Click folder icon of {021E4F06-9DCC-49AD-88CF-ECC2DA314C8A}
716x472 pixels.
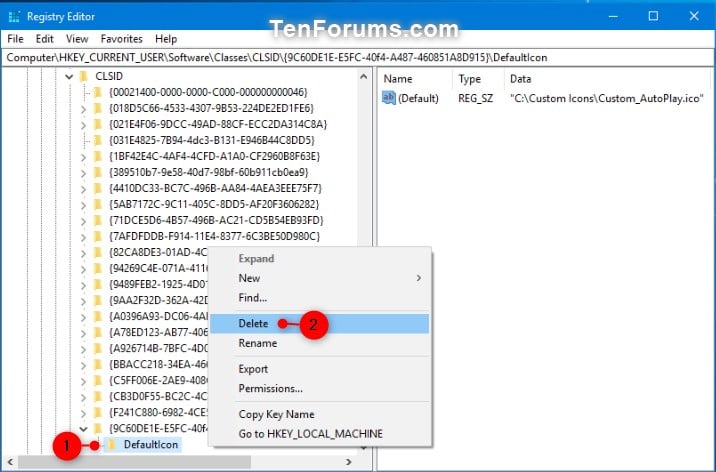coord(98,124)
